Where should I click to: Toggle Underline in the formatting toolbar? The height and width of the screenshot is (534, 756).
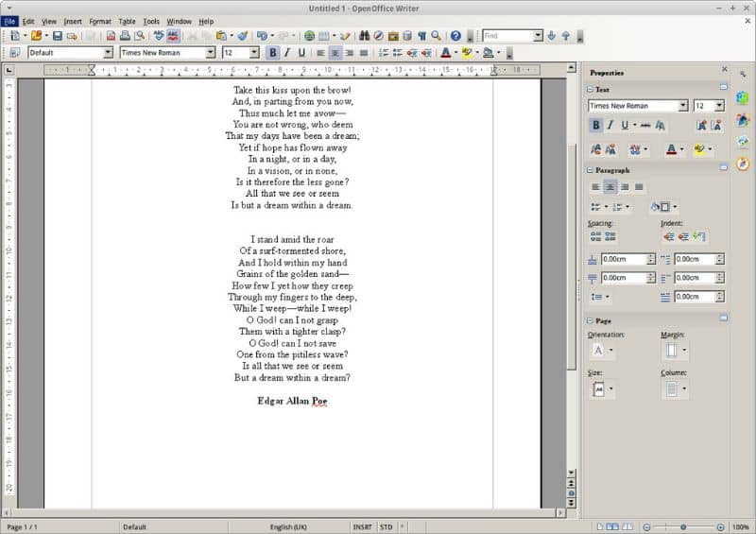pos(301,53)
